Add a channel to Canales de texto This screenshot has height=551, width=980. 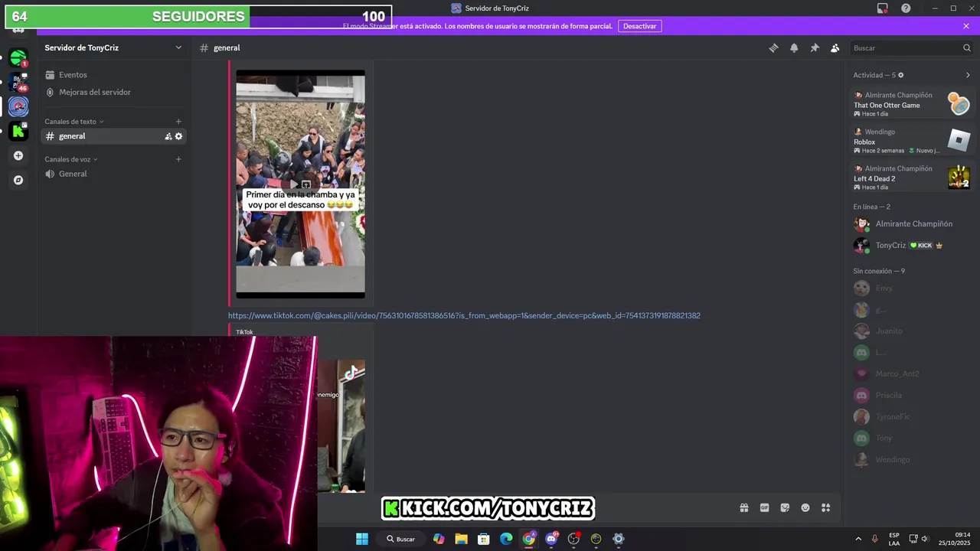[178, 122]
